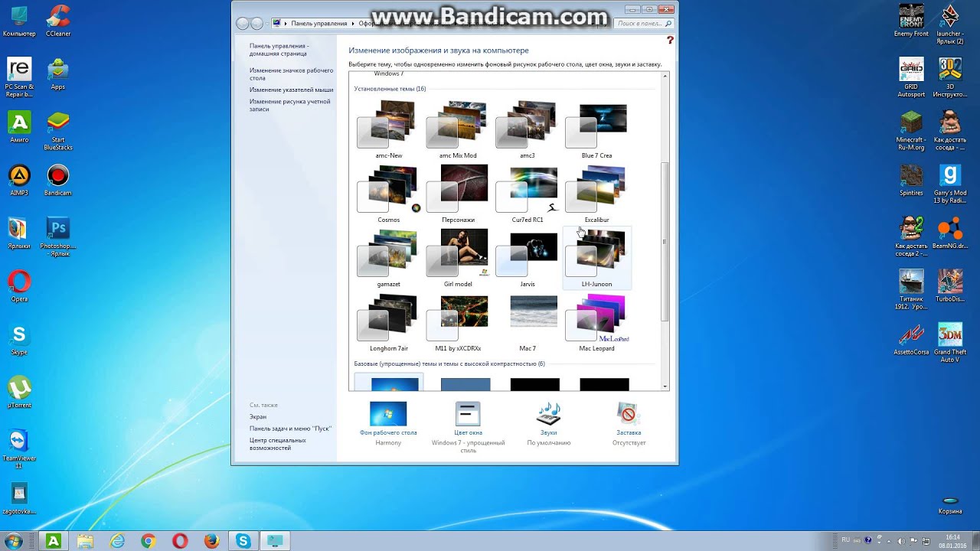
Task: Open Центр специальных возможностей link
Action: pos(277,444)
